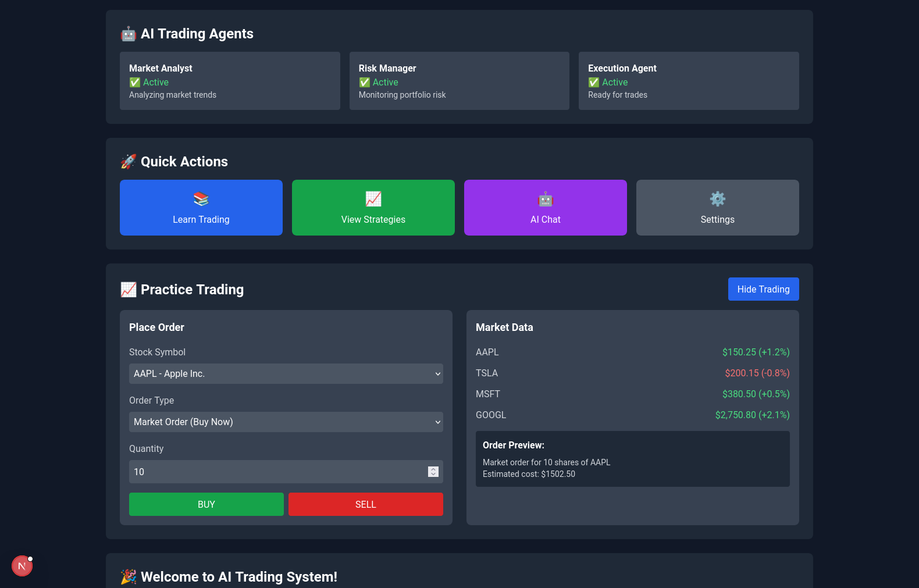This screenshot has height=588, width=919.
Task: Launch AI Chat quick action
Action: coord(546,208)
